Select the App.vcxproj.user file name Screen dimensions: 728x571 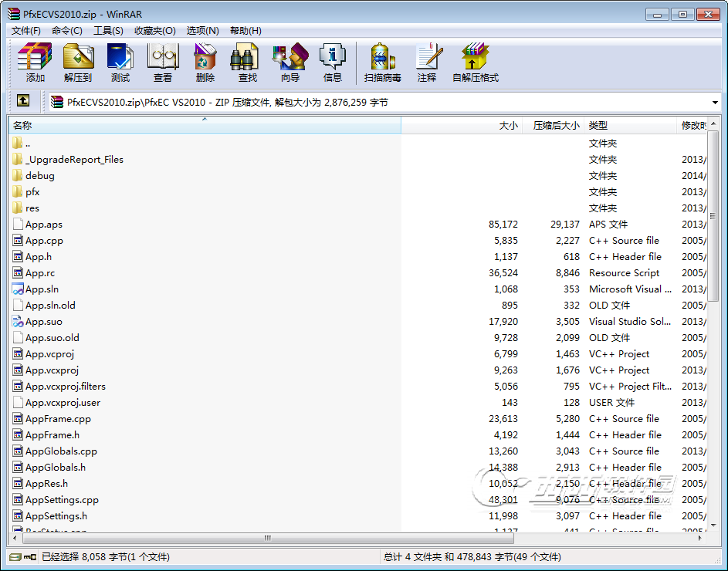pyautogui.click(x=63, y=403)
